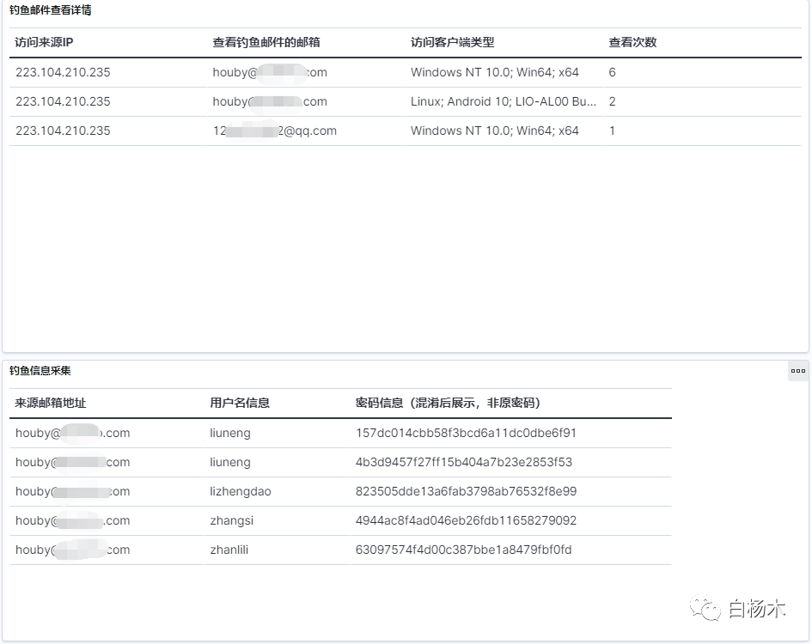Image resolution: width=812 pixels, height=644 pixels.
Task: Click hash 157dc014cbb58f3bcd6a11dc0dbe6f91
Action: click(466, 434)
